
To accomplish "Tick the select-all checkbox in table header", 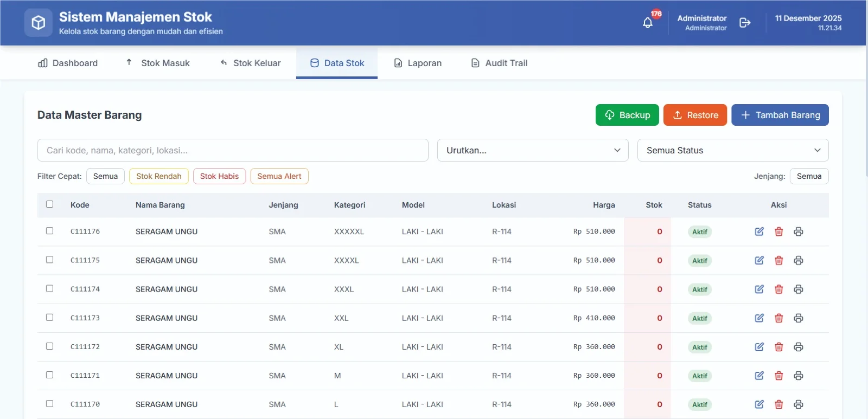I will (x=50, y=204).
